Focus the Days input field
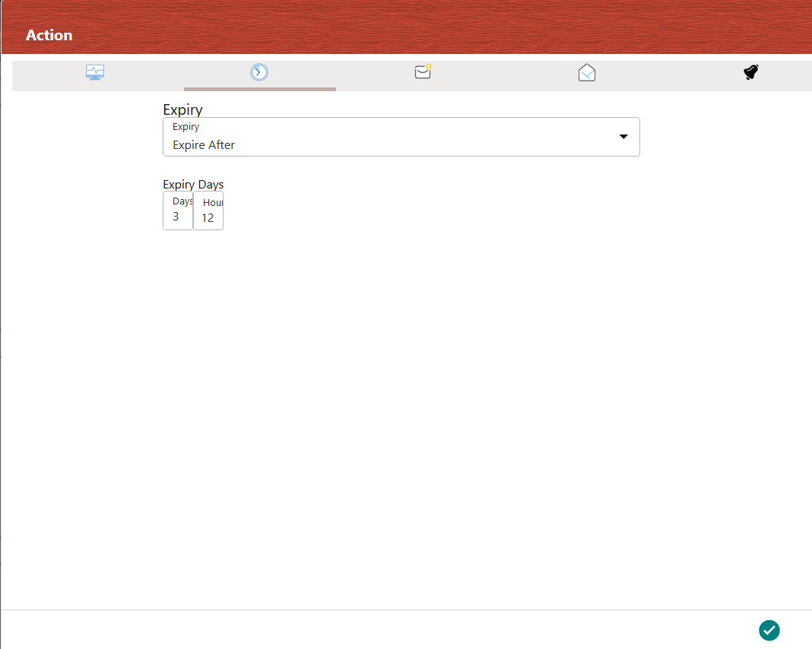 click(178, 211)
